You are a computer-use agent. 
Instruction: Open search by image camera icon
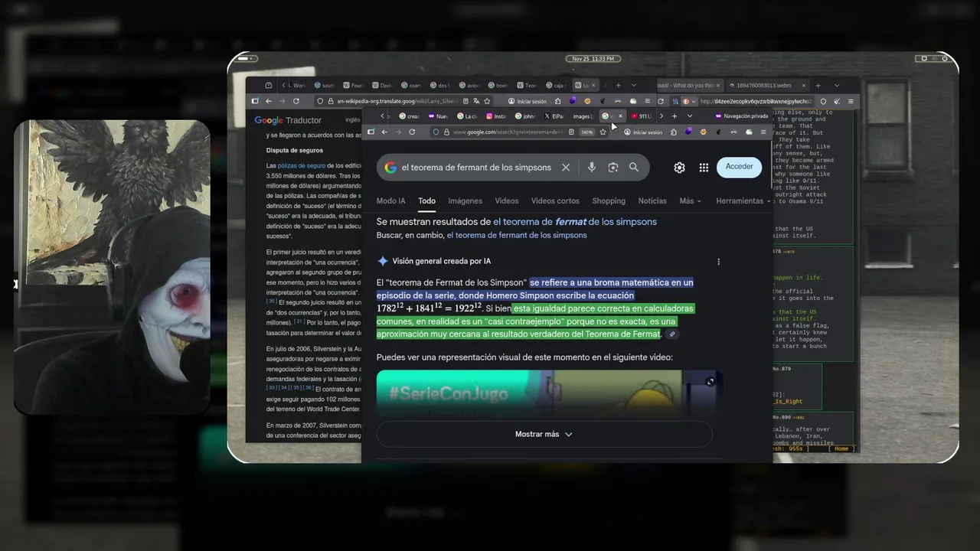point(613,167)
